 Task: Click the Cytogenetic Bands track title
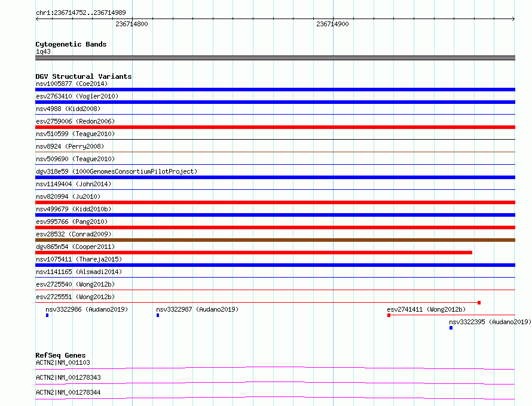coord(71,44)
